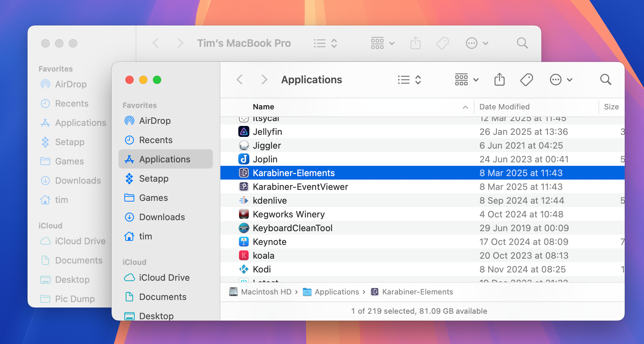
Task: Click Macintosh HD in the path bar
Action: [x=266, y=292]
